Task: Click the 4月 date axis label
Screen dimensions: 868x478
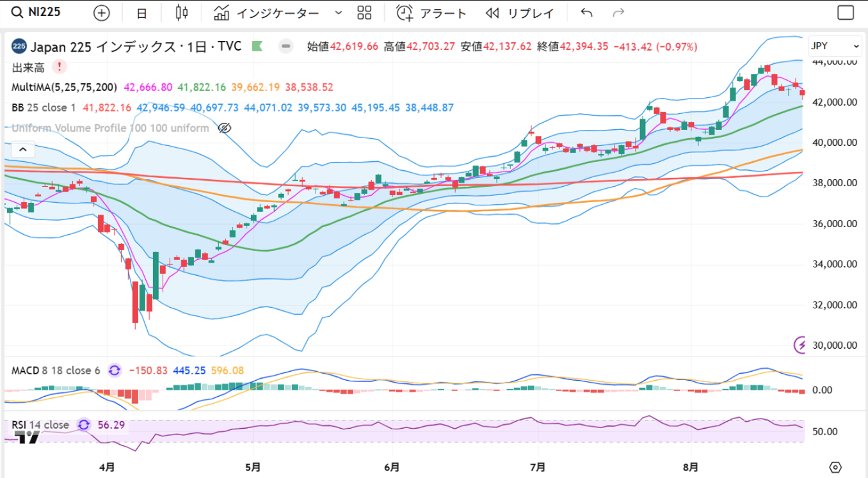Action: click(108, 466)
